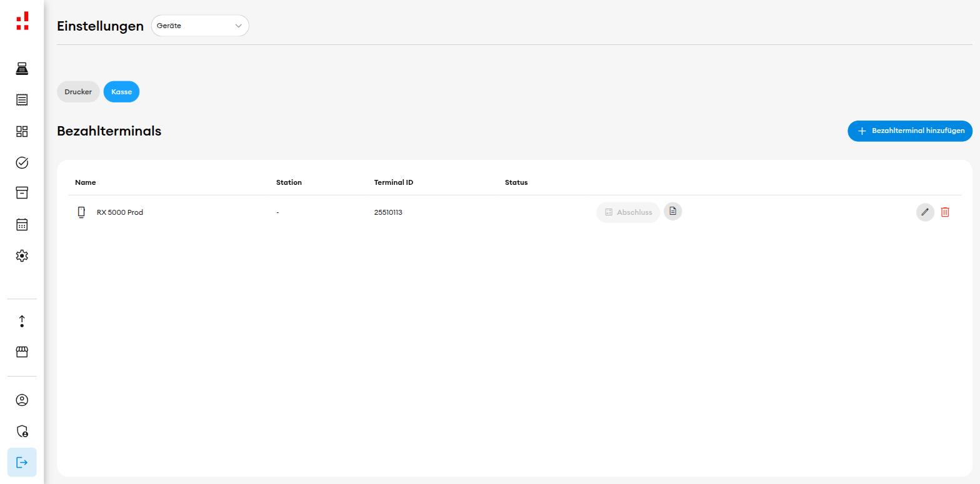Viewport: 980px width, 484px height.
Task: Open the user profile icon in sidebar
Action: 22,400
